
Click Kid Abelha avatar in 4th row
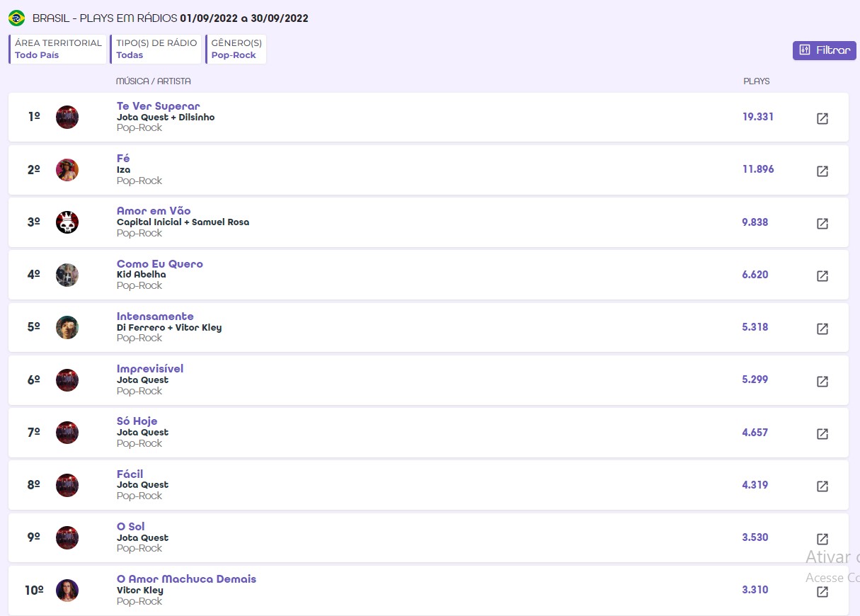pyautogui.click(x=67, y=275)
